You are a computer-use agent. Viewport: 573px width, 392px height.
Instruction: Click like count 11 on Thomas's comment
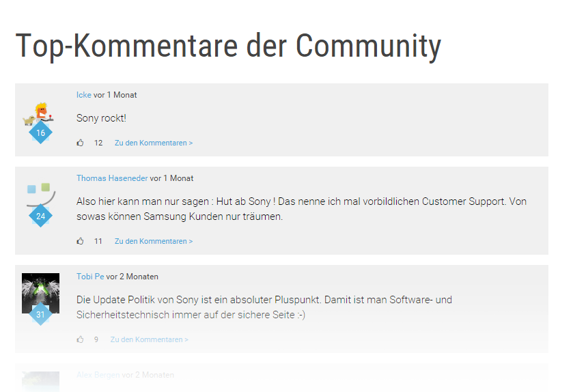coord(98,241)
